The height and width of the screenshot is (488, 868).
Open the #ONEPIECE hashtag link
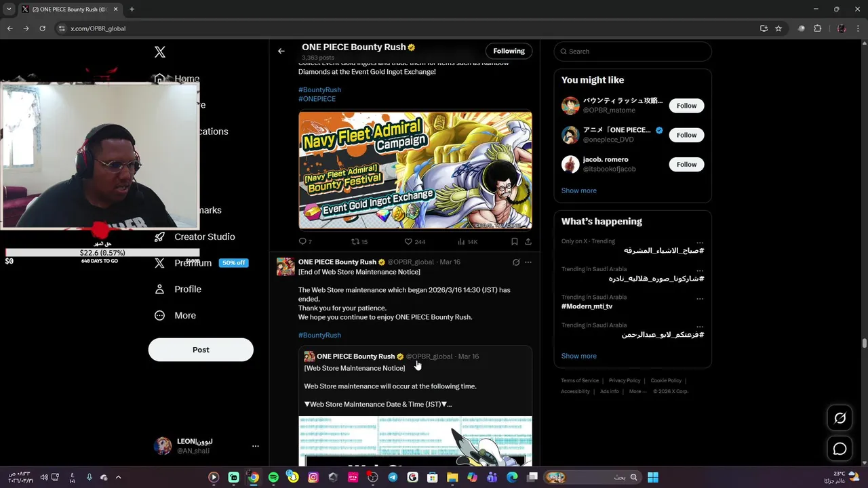tap(317, 99)
